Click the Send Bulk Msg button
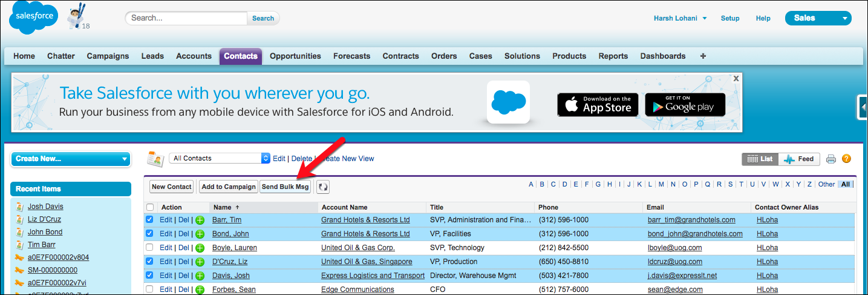This screenshot has height=295, width=868. click(286, 187)
